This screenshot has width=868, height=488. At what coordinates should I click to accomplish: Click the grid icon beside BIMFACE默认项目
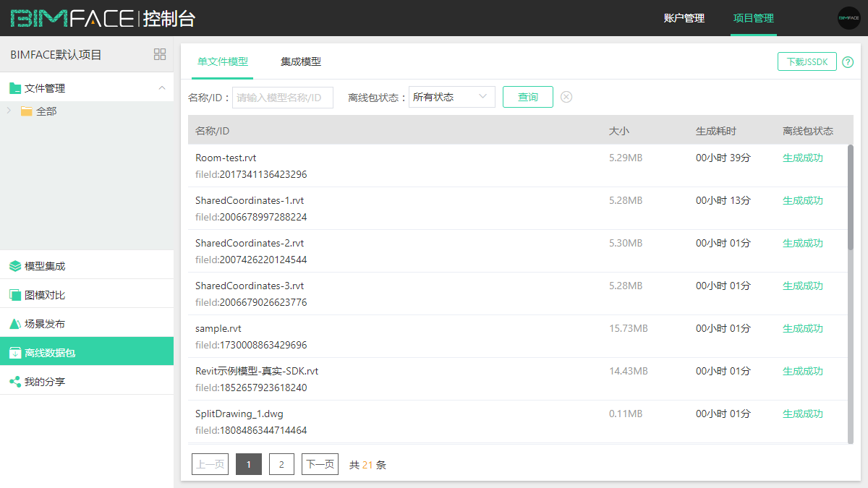coord(159,53)
